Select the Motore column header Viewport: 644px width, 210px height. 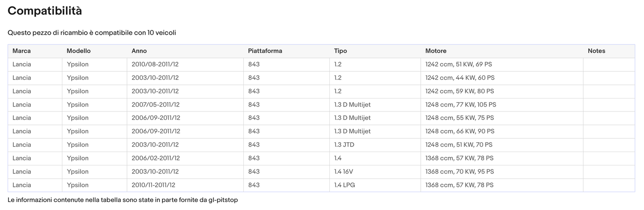(435, 51)
